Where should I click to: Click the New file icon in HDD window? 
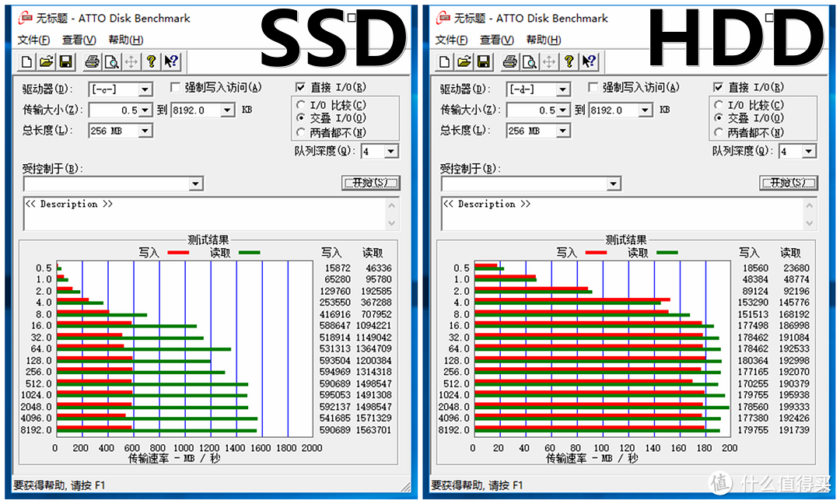tap(444, 61)
